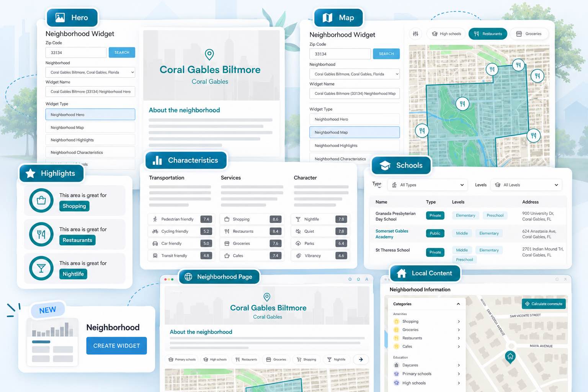Open the All Levels school dropdown
The height and width of the screenshot is (392, 588).
click(526, 185)
